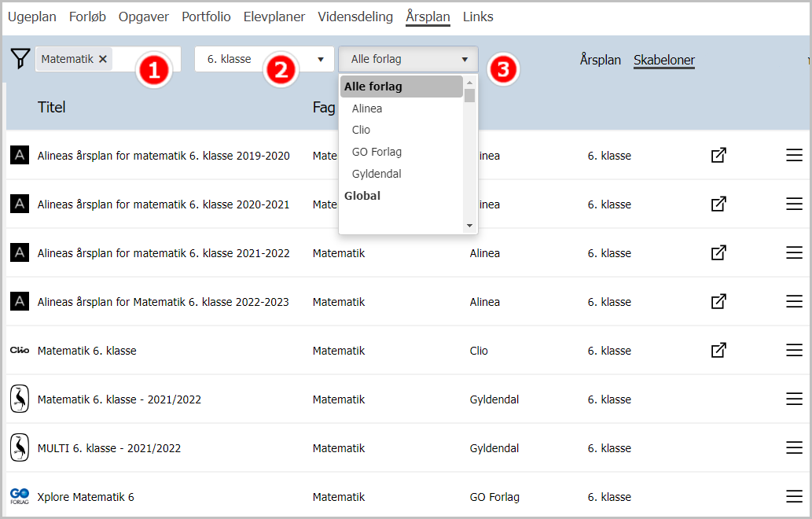Open hamburger menu for Clio Matematik 6. klasse
Viewport: 812px width, 519px height.
794,350
